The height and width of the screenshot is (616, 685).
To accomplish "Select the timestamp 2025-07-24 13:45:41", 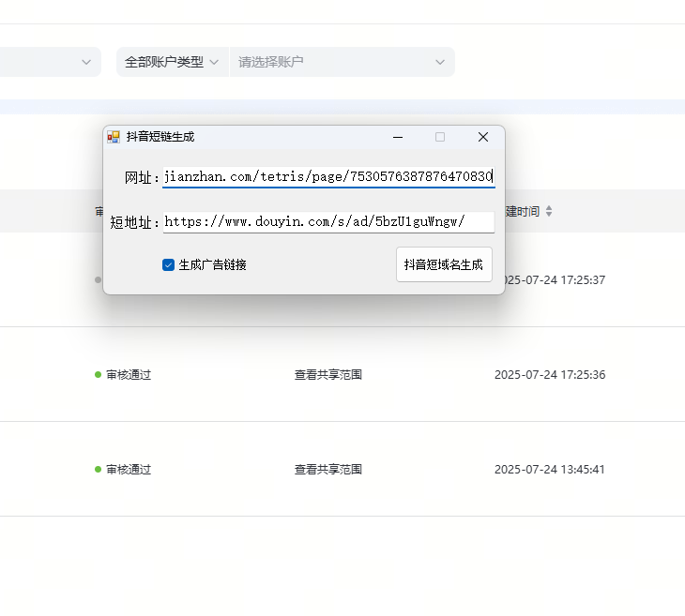I will point(550,470).
